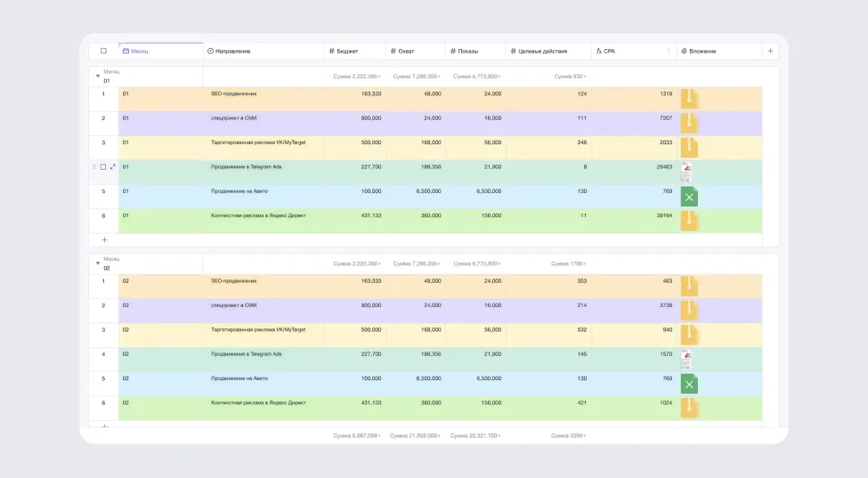The image size is (868, 478).
Task: Open the zip attachment in month 01 SEO-продвижение row
Action: pyautogui.click(x=689, y=99)
